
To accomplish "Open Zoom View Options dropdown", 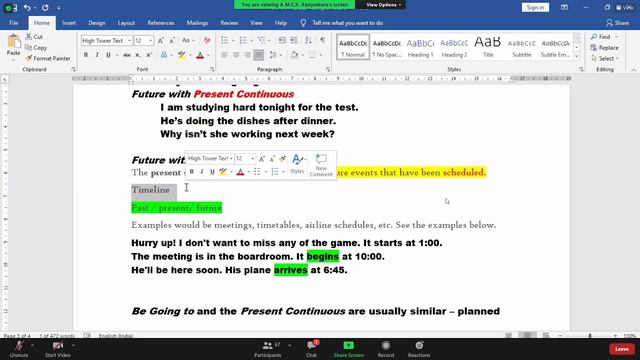I will [x=383, y=5].
